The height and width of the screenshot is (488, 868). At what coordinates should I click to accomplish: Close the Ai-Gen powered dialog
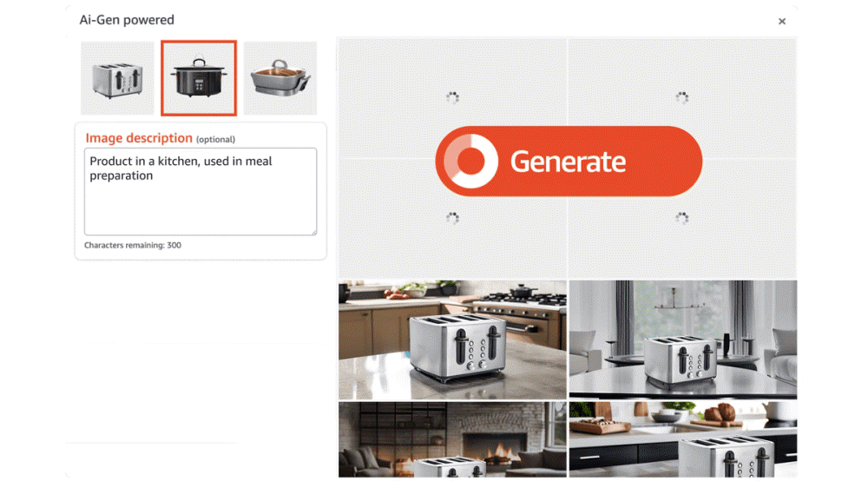click(x=782, y=21)
